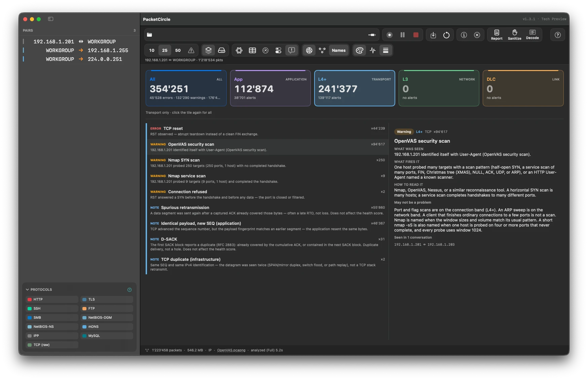Image resolution: width=588 pixels, height=380 pixels.
Task: Stop the capture with red square
Action: pos(416,35)
